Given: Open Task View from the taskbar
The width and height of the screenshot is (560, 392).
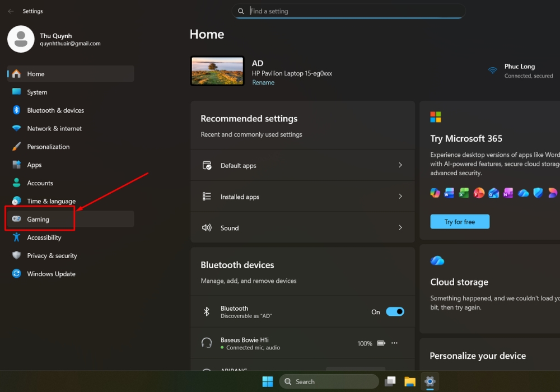Looking at the screenshot, I should [390, 382].
